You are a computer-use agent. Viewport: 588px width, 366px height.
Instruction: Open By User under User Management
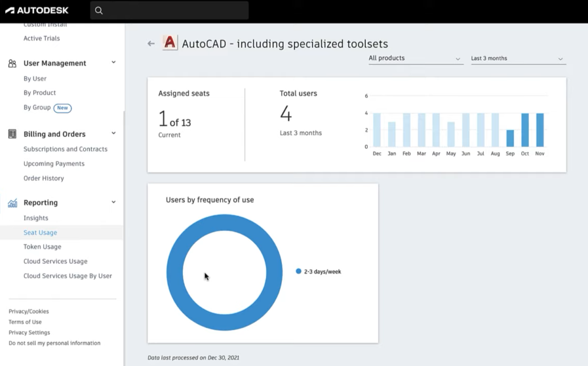[x=35, y=79]
